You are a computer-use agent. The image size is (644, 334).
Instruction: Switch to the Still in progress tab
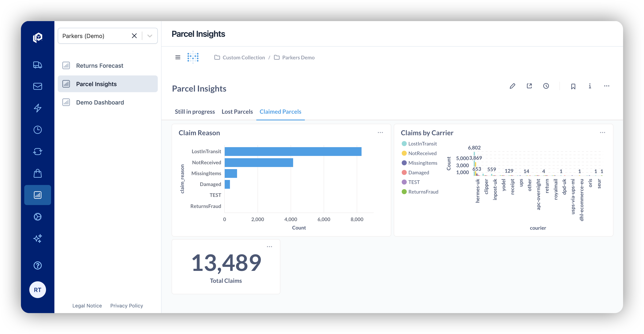[195, 112]
